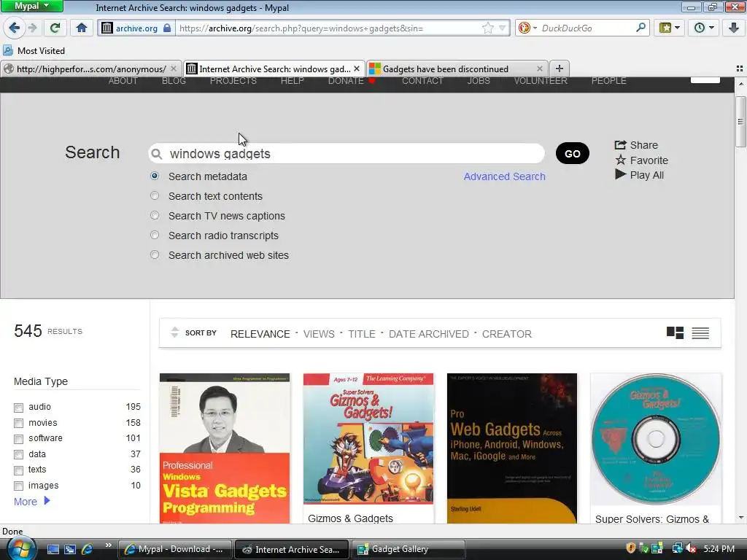Sort results by TITLE
The height and width of the screenshot is (560, 747).
click(x=362, y=334)
